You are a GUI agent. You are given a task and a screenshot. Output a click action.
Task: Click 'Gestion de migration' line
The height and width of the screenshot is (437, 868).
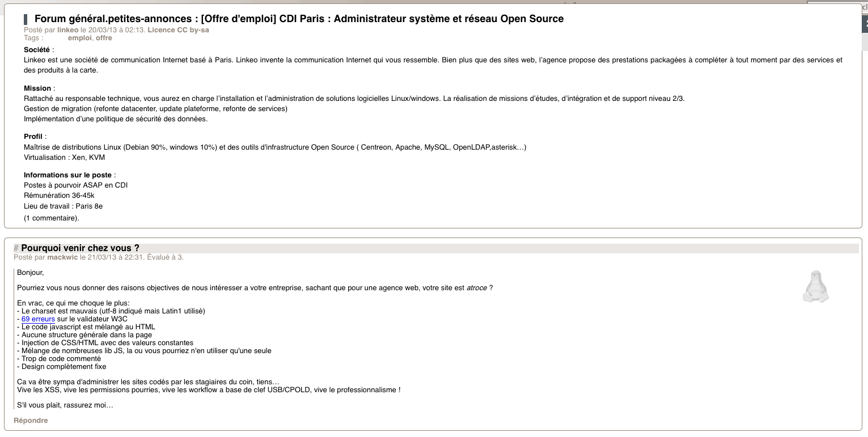tap(155, 109)
